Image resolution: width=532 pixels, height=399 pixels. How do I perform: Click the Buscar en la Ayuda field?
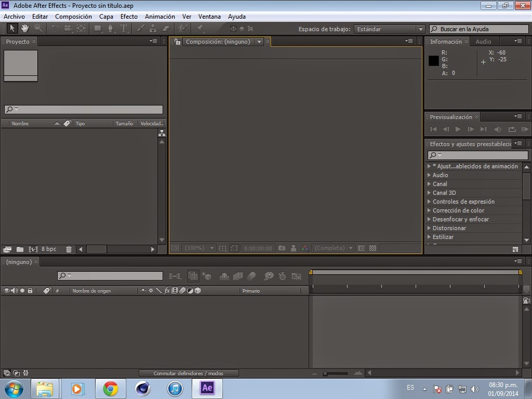coord(478,29)
